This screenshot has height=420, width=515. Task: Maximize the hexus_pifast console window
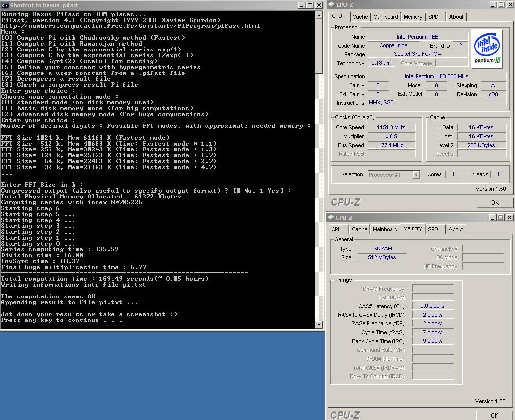pyautogui.click(x=310, y=5)
